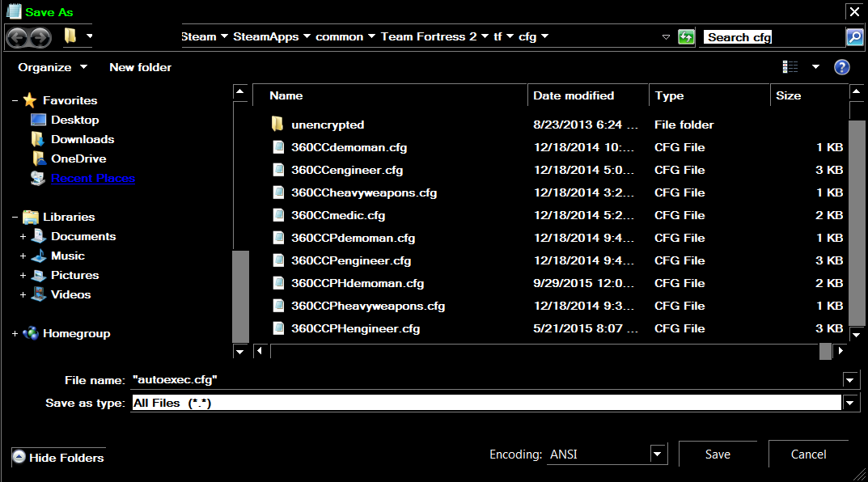Select 360CCengineer.cfg file
This screenshot has width=868, height=482.
pos(347,170)
